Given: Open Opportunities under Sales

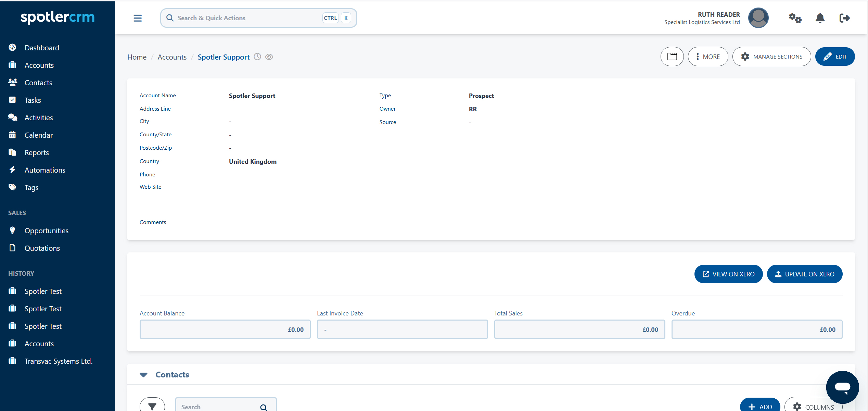Looking at the screenshot, I should click(x=47, y=231).
